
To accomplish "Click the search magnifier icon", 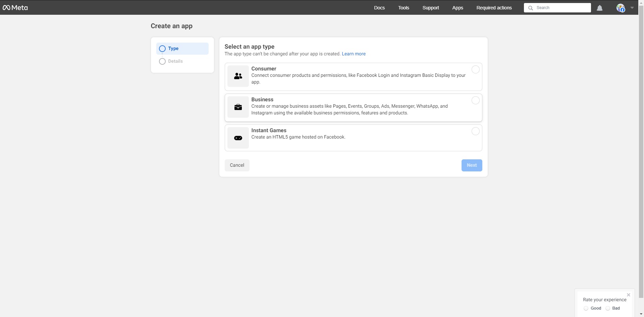I will 531,8.
